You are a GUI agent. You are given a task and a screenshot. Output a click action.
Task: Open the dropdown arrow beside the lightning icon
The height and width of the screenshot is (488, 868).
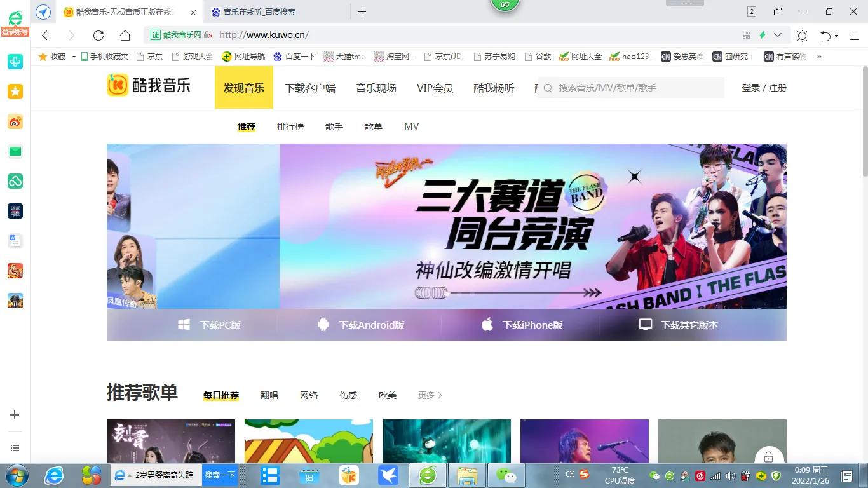tap(776, 35)
